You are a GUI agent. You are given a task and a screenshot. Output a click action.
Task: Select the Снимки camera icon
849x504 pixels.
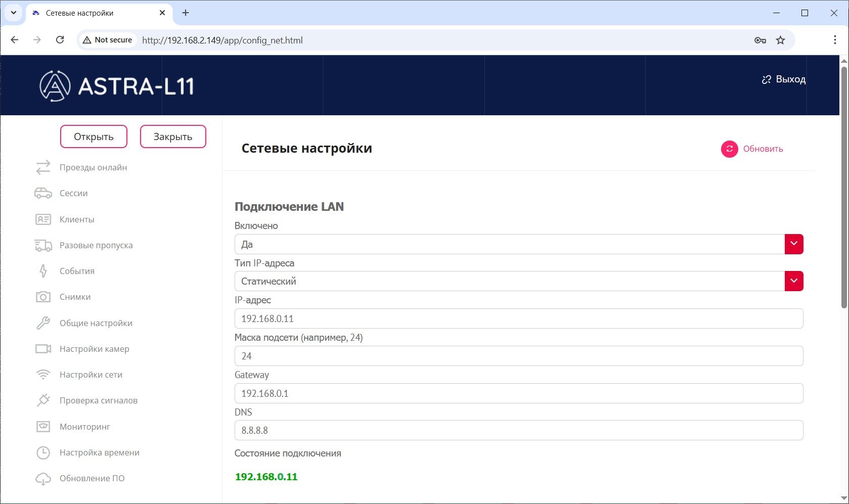click(43, 297)
